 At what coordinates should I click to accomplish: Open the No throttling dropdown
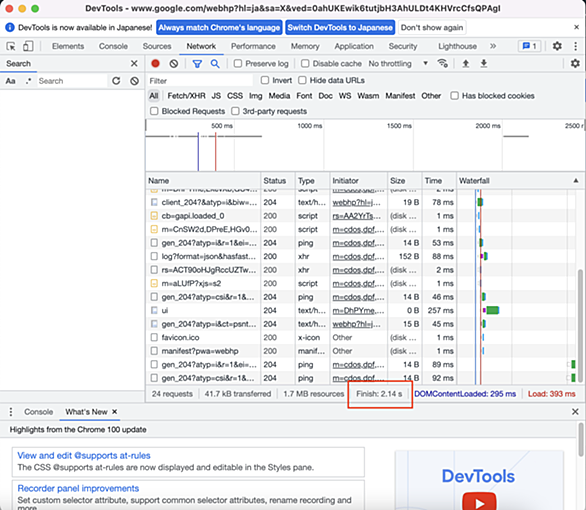(398, 64)
